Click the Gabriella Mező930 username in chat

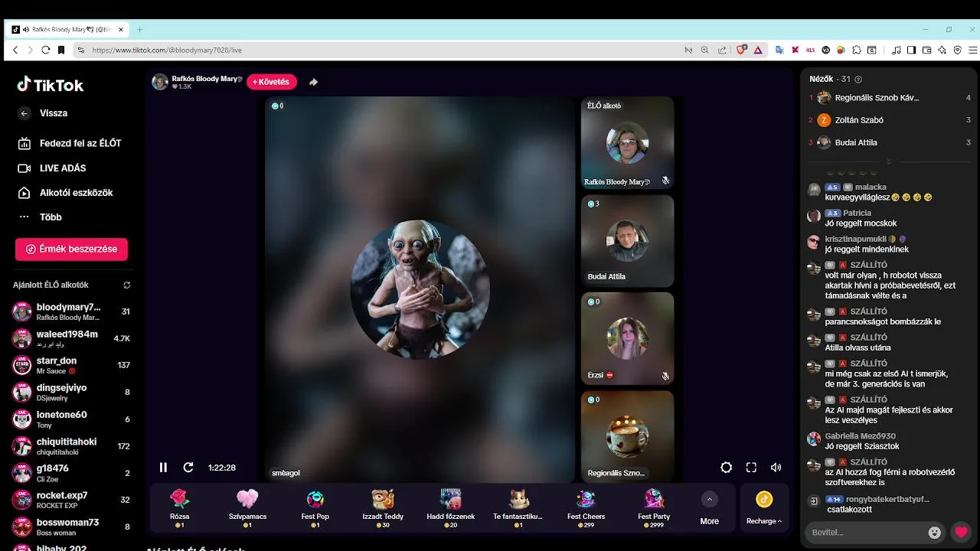[x=860, y=435]
